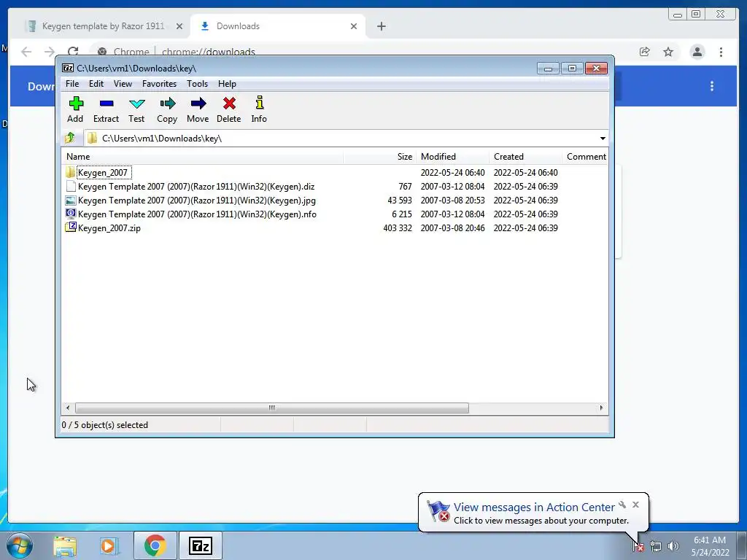Click the size value 403 332
Screen dimensions: 747x560
[x=398, y=228]
